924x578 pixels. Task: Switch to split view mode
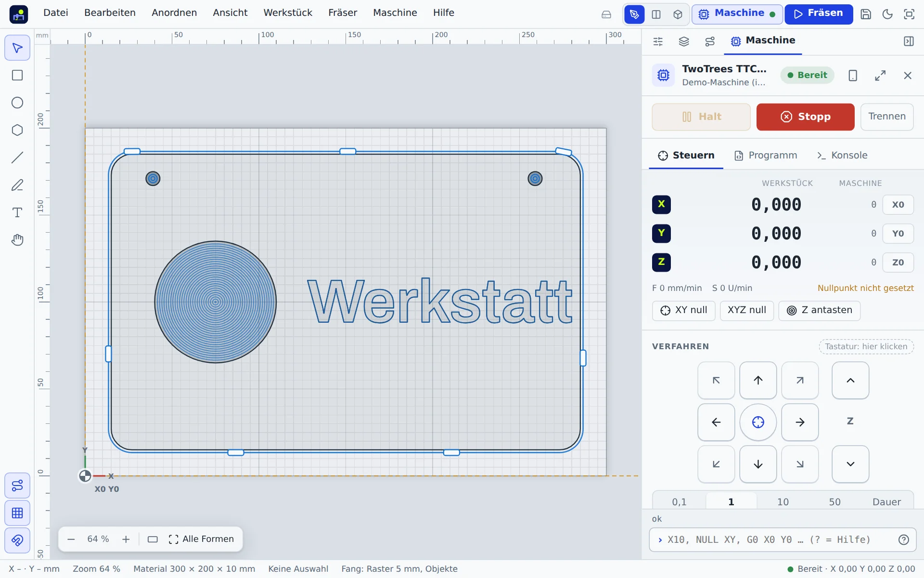[656, 14]
